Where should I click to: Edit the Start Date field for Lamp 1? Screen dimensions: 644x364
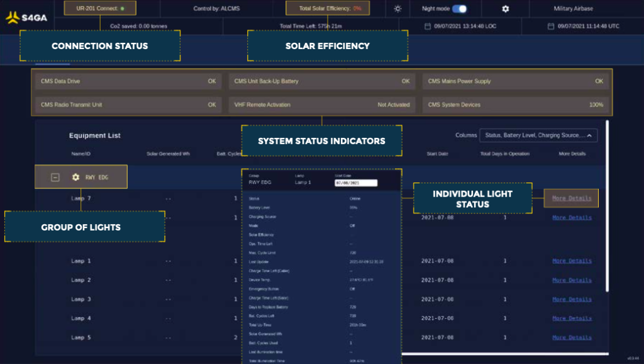(x=356, y=182)
